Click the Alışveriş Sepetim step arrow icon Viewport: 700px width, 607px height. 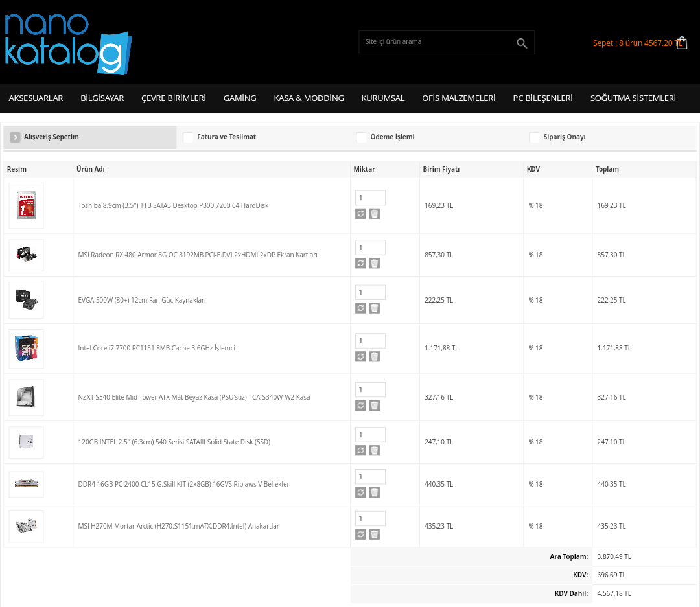[x=15, y=137]
